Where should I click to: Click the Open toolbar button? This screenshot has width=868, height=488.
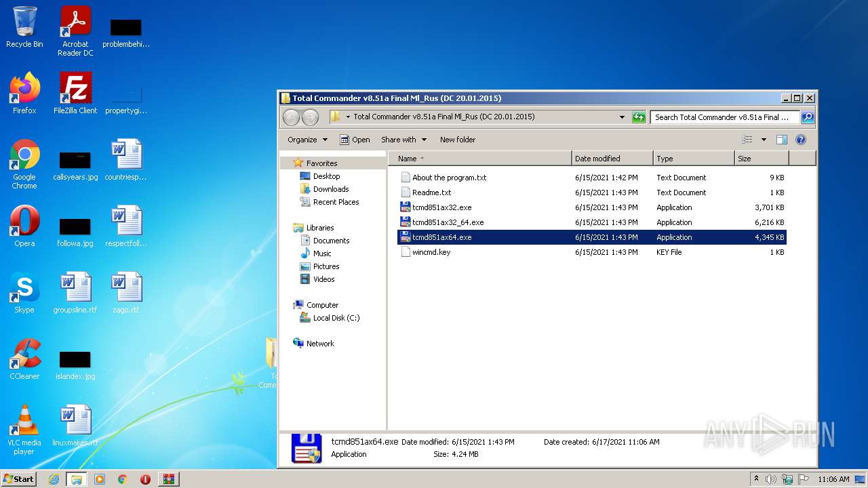(x=355, y=140)
